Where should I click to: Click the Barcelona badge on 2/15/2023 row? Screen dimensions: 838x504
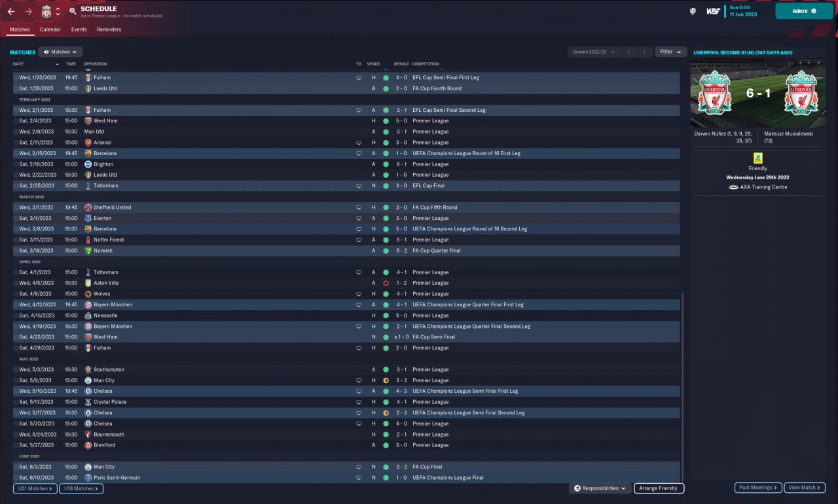88,153
